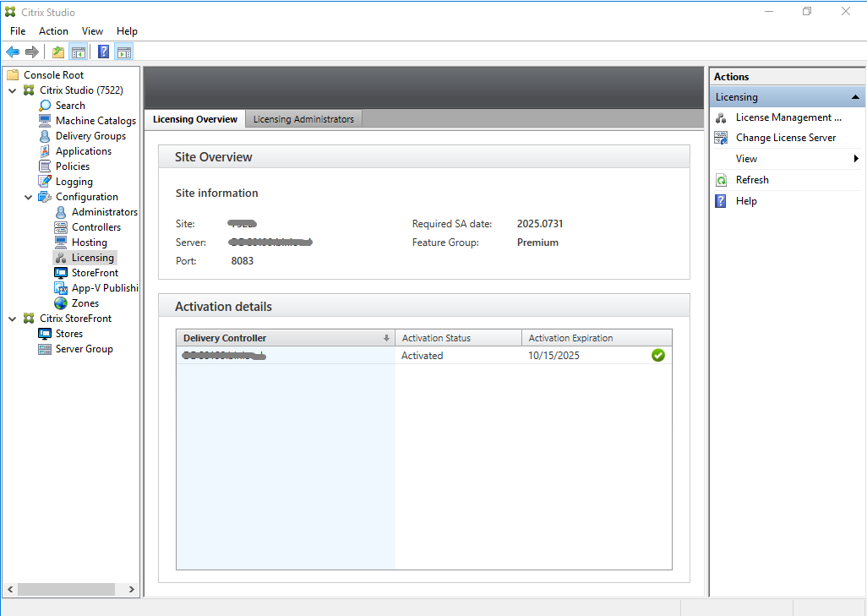Viewport: 867px width, 616px height.
Task: Collapse the Citrix Studio (7522) tree node
Action: [x=12, y=90]
